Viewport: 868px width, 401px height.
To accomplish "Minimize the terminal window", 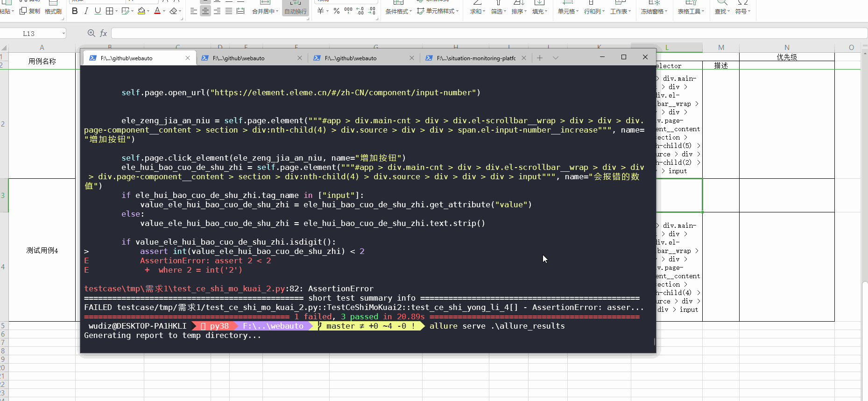I will (602, 57).
